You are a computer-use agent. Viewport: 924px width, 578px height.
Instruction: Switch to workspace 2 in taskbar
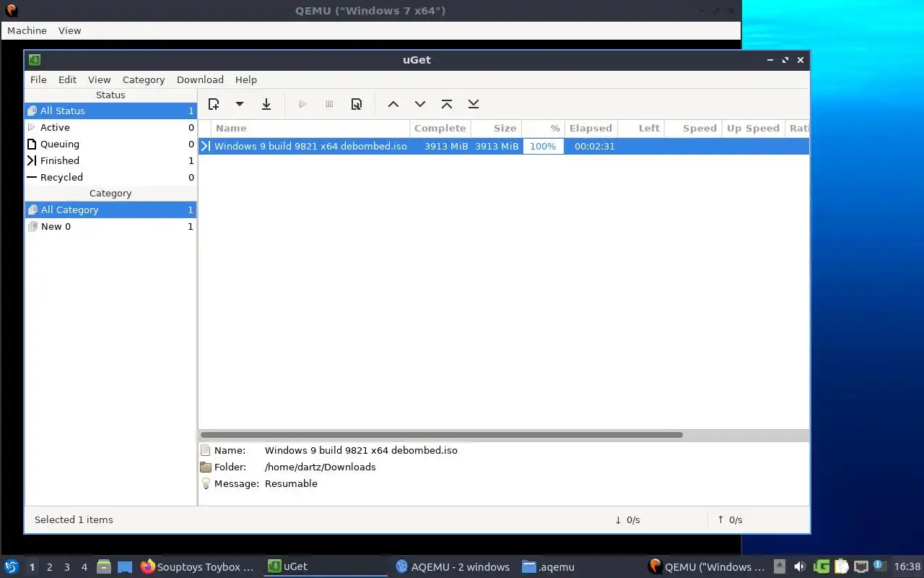[x=49, y=567]
